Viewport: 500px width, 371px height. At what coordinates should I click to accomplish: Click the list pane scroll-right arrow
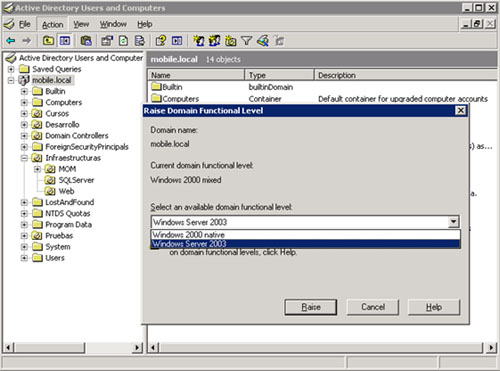point(491,348)
